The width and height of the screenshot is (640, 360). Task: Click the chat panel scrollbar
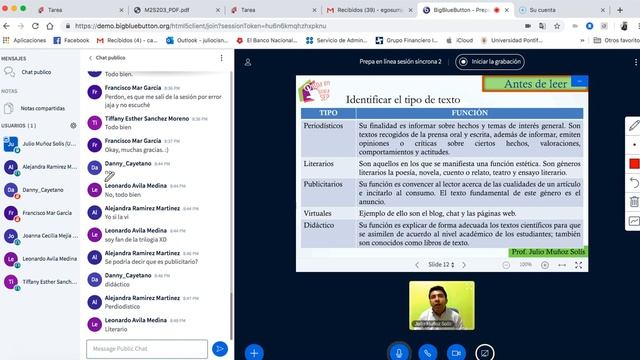(x=231, y=316)
